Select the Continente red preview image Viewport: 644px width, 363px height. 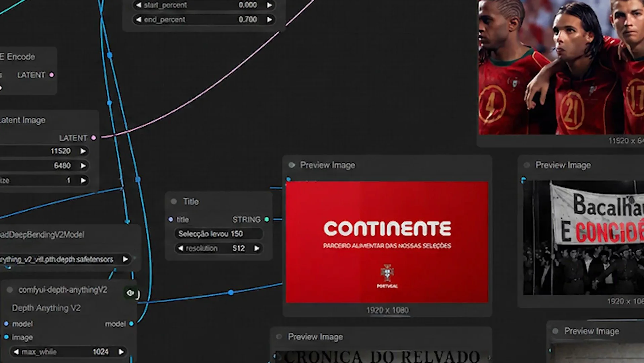pyautogui.click(x=387, y=242)
